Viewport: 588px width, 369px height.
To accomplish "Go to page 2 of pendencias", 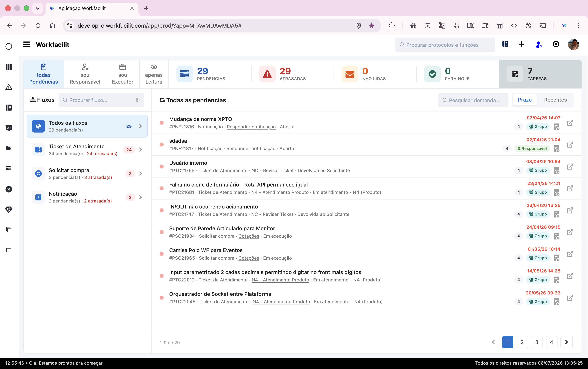I will (522, 342).
